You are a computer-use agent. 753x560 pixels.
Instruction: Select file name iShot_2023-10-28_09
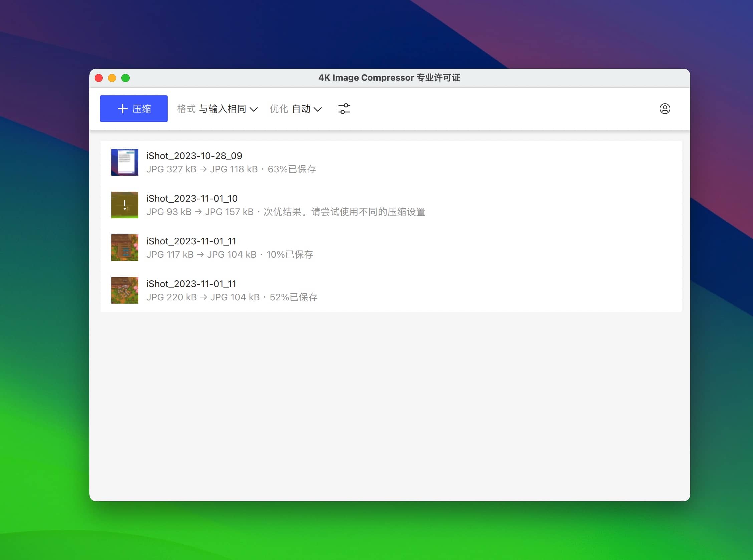point(194,156)
